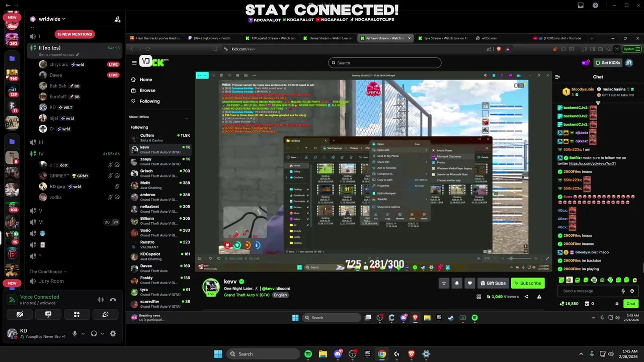This screenshot has width=644, height=362.
Task: Open emoji picker in chat input
Action: 632,291
